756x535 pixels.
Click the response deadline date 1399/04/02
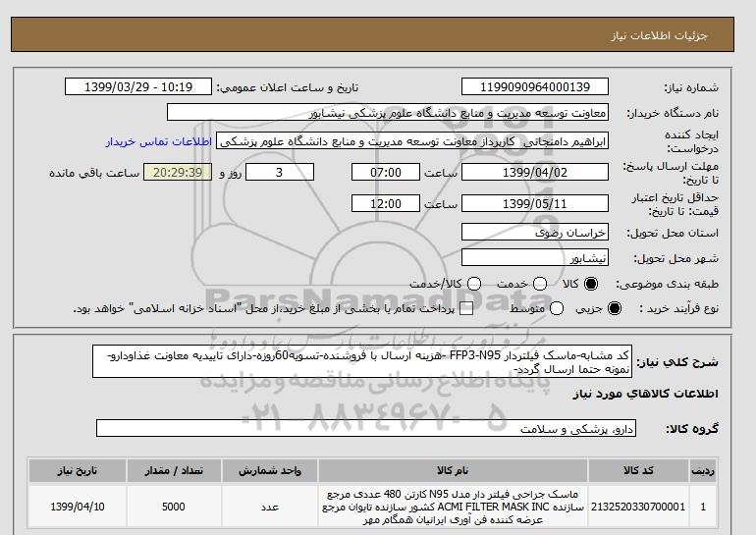(x=535, y=172)
